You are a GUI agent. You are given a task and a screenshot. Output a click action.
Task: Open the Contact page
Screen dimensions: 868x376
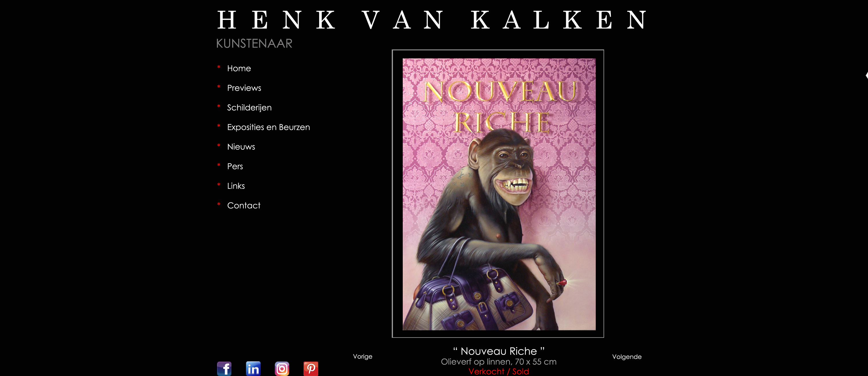click(x=244, y=205)
